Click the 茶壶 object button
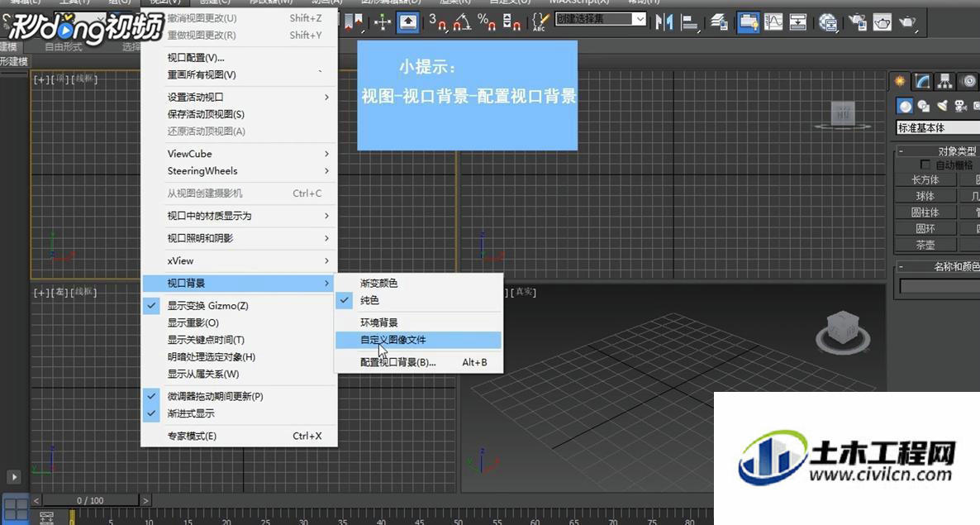The image size is (980, 525). point(925,245)
